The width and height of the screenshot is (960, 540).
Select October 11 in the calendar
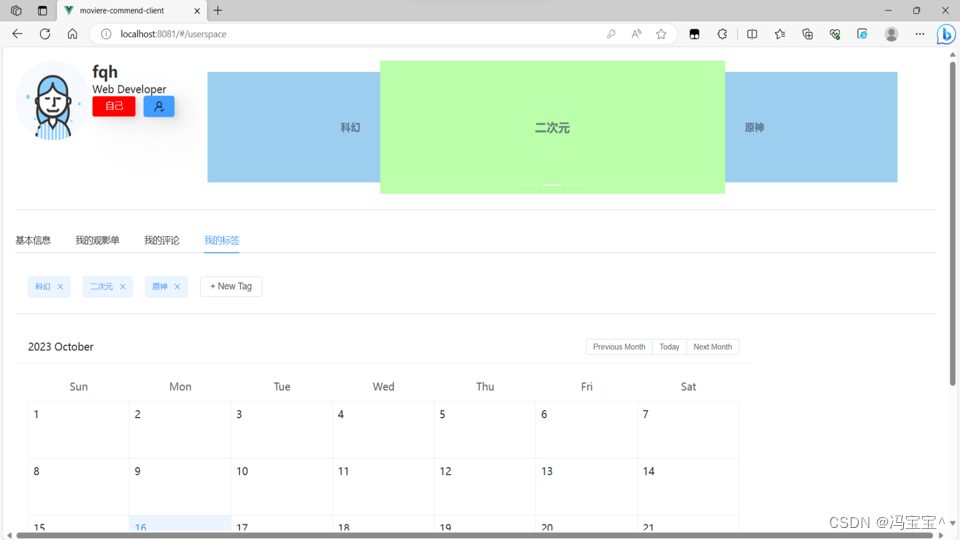384,487
